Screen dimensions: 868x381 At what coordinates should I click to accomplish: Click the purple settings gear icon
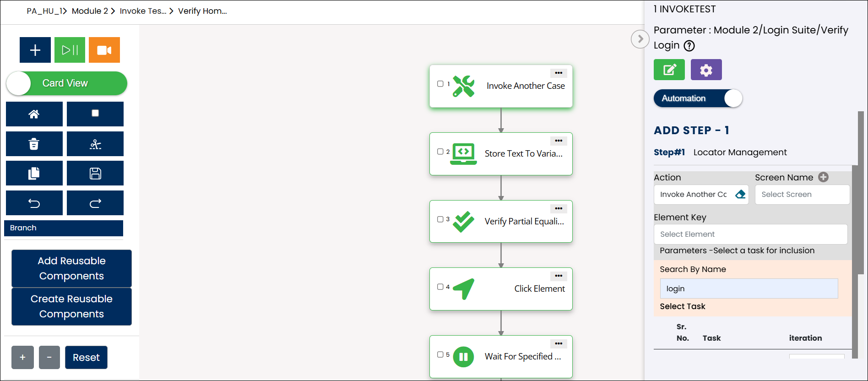tap(706, 70)
